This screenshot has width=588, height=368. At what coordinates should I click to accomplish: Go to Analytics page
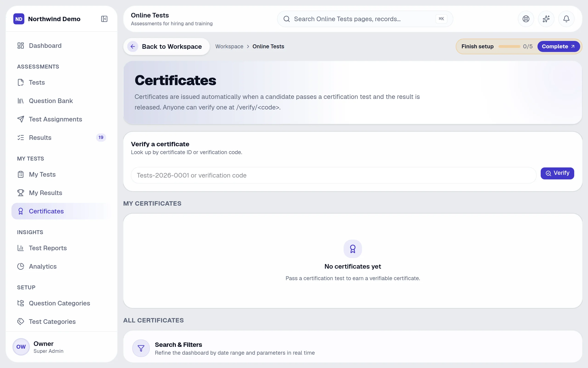tap(61, 267)
